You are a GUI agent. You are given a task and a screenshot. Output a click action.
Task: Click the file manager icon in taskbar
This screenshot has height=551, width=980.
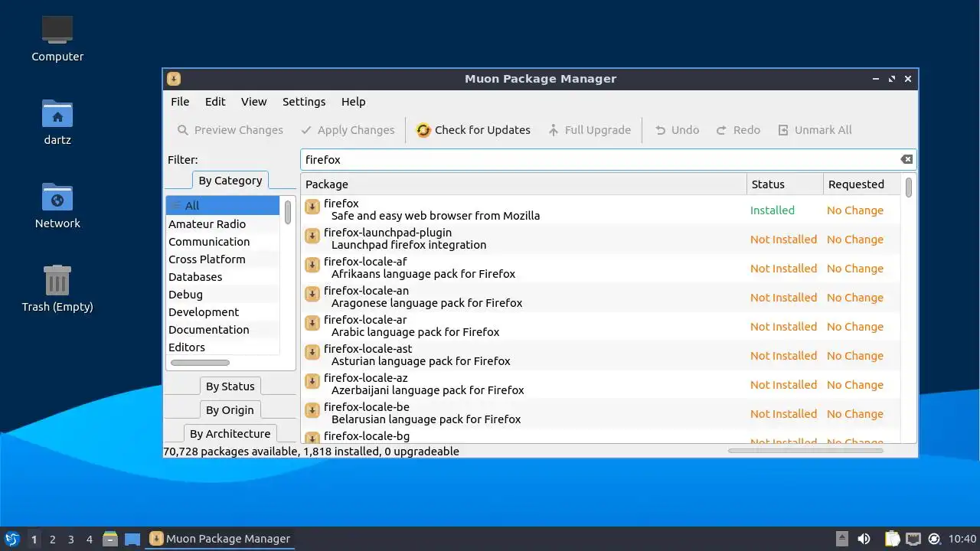[109, 539]
